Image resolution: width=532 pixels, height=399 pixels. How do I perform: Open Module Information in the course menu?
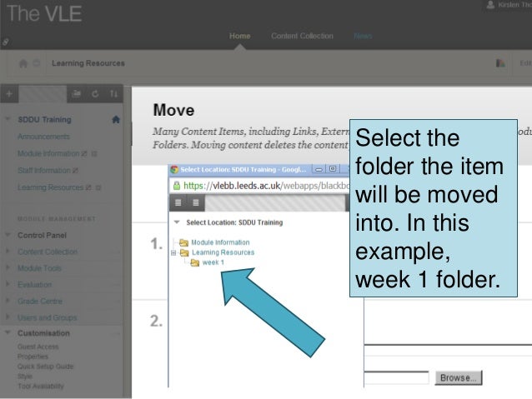[48, 153]
